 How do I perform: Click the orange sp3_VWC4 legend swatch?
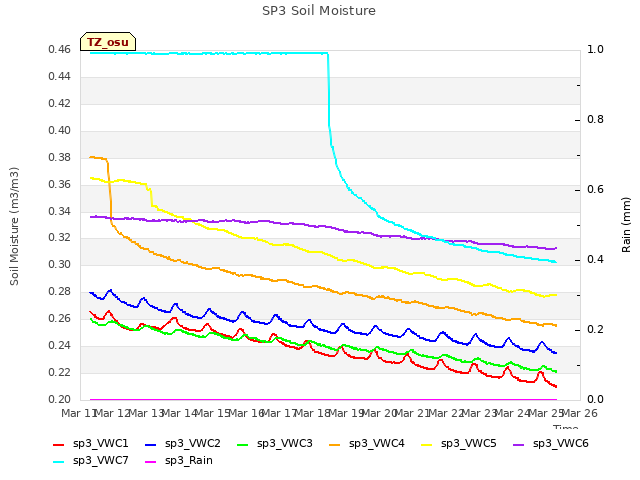(x=335, y=444)
